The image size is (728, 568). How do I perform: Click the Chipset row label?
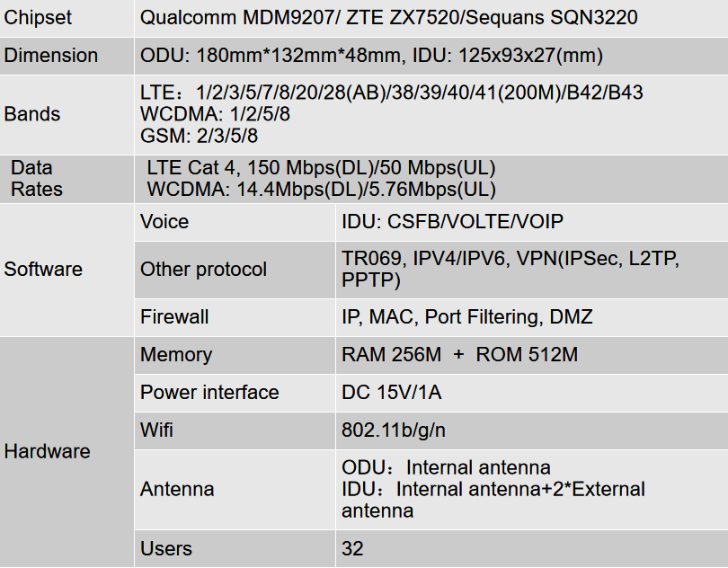click(38, 18)
